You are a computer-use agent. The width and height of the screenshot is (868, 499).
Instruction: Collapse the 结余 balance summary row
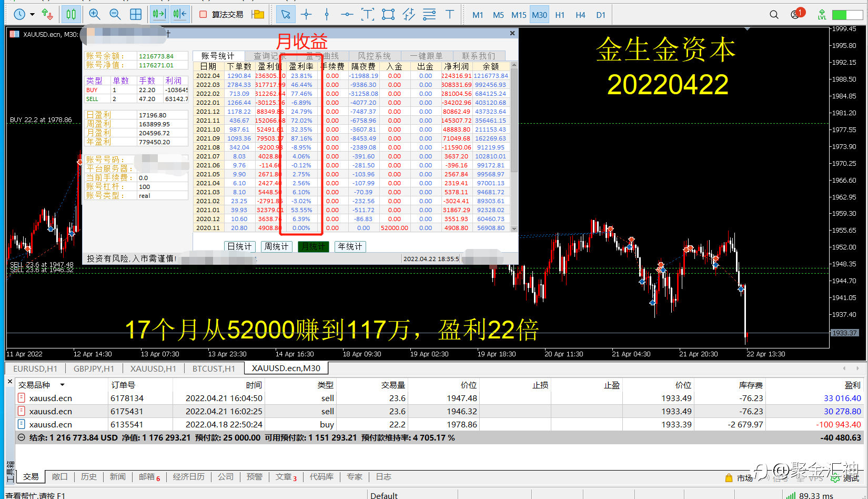[22, 437]
